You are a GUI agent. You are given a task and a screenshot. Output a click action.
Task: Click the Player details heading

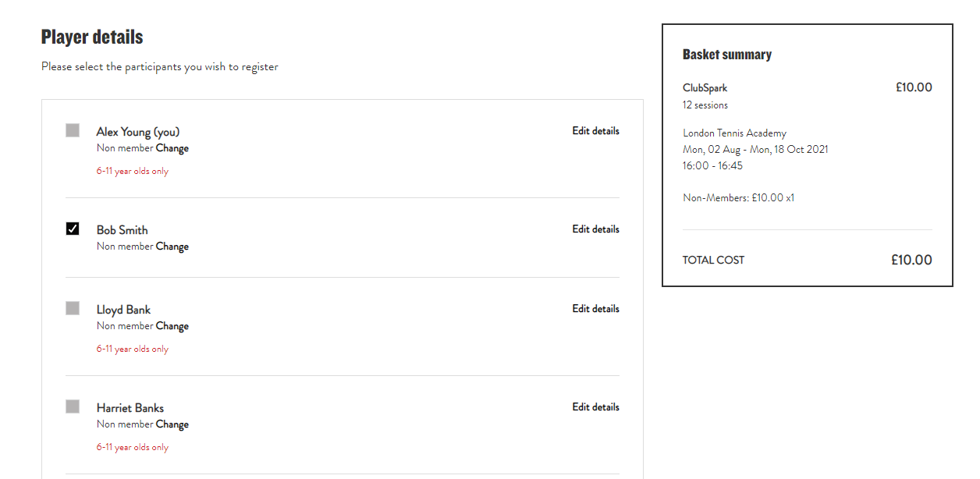tap(92, 37)
